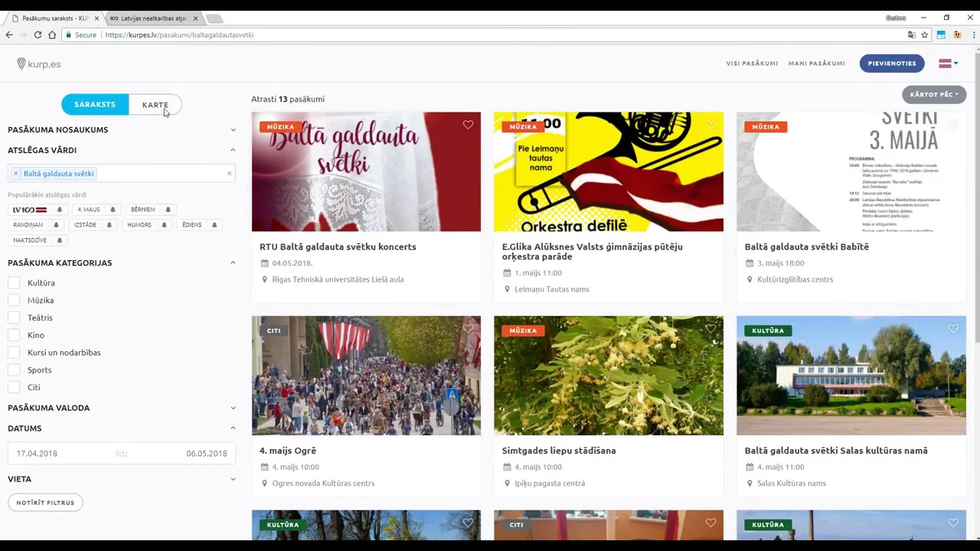The width and height of the screenshot is (980, 551).
Task: Click the PIEVIENOTIES button
Action: [892, 64]
